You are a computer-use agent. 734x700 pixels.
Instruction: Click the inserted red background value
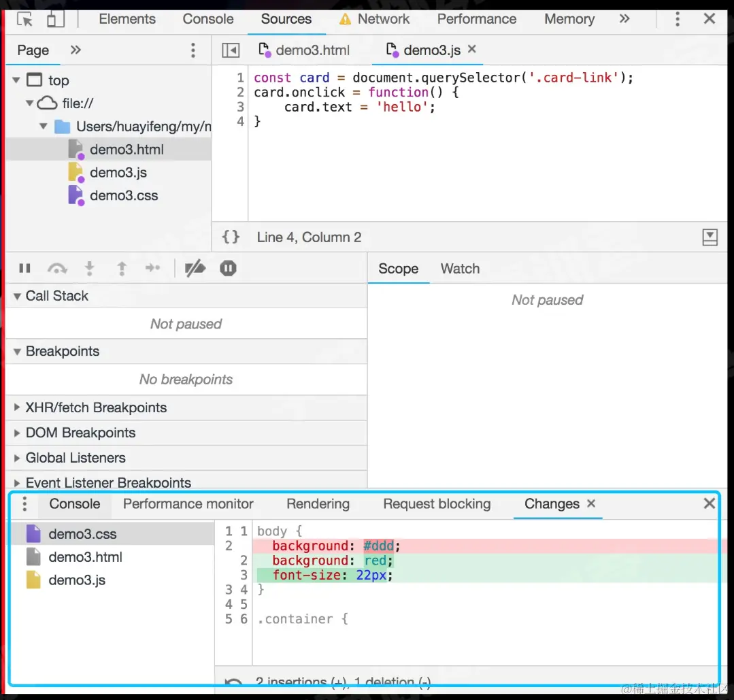(376, 560)
